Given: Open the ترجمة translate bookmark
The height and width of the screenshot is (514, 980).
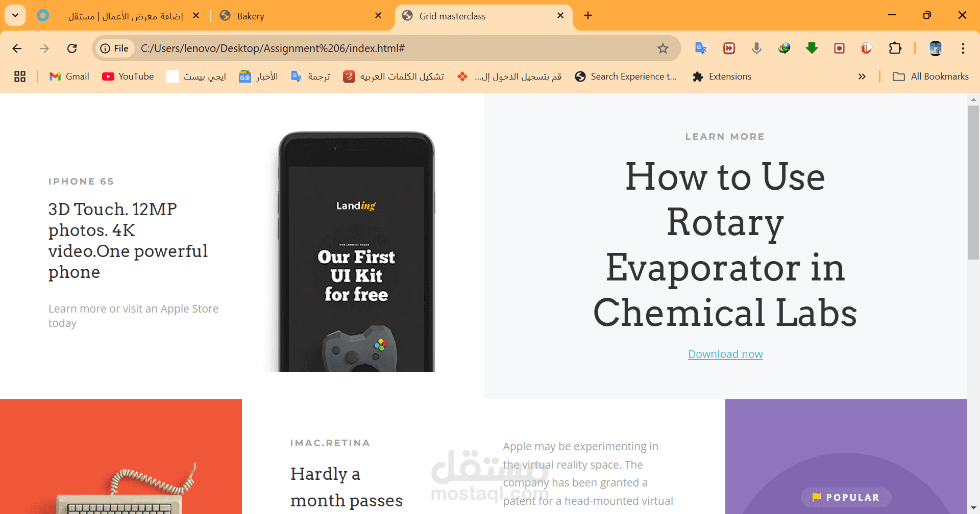Looking at the screenshot, I should coord(310,76).
